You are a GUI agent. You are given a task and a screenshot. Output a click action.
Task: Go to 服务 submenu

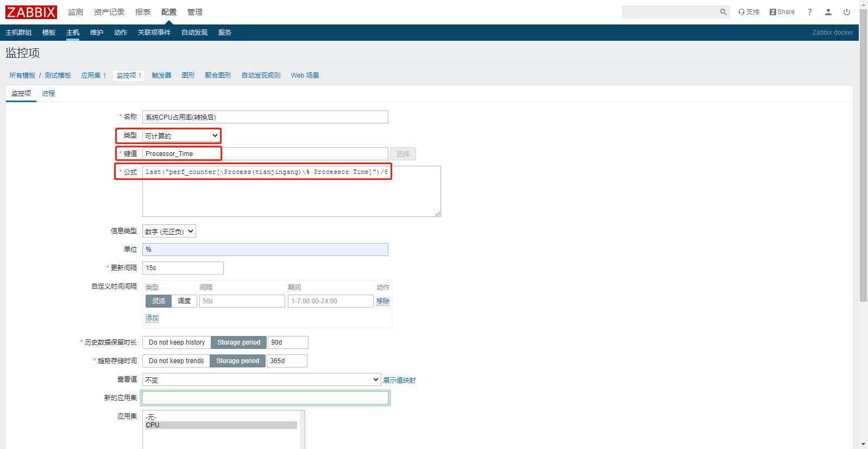[225, 33]
